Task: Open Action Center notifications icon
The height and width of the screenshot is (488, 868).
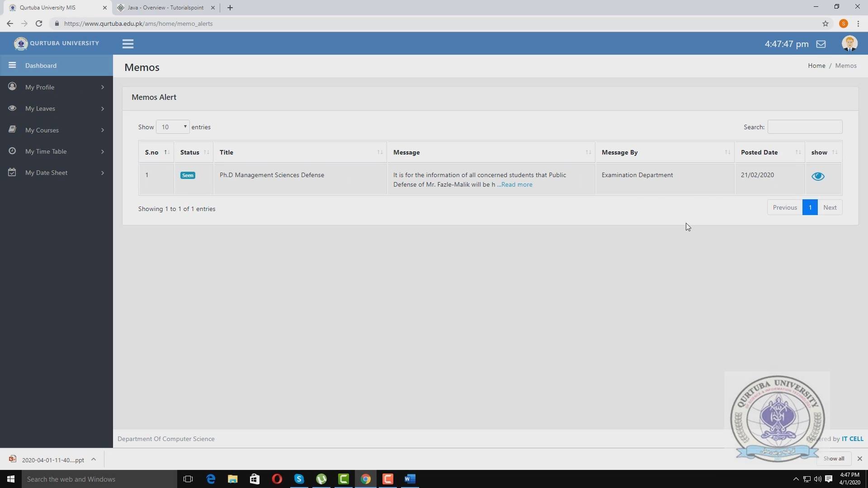Action: tap(829, 479)
